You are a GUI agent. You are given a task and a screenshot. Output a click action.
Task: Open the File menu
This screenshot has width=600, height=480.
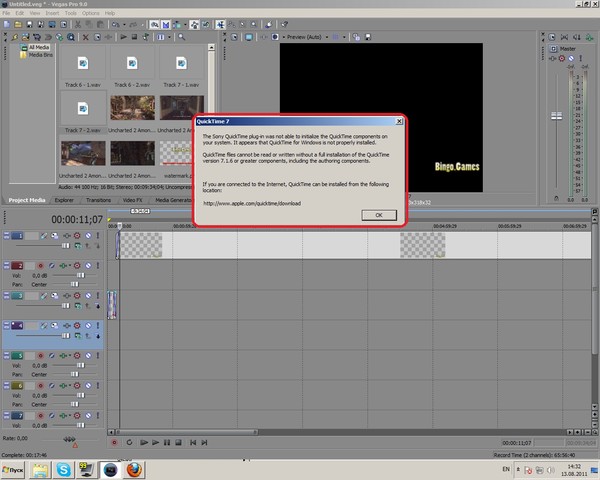[x=6, y=13]
